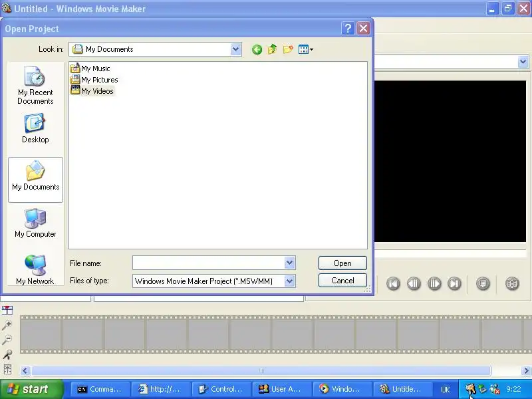Switch to the Command Prompt taskbar button
The width and height of the screenshot is (532, 399).
pyautogui.click(x=100, y=389)
